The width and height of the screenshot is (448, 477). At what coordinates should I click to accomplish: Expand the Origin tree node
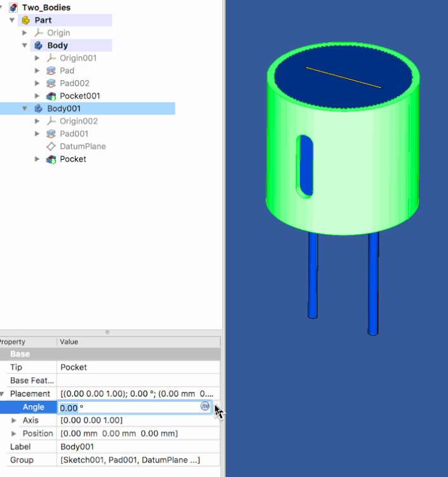[x=25, y=32]
